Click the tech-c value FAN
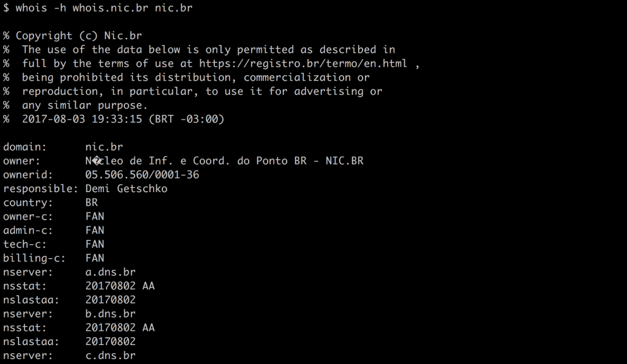Image resolution: width=627 pixels, height=364 pixels. tap(95, 244)
